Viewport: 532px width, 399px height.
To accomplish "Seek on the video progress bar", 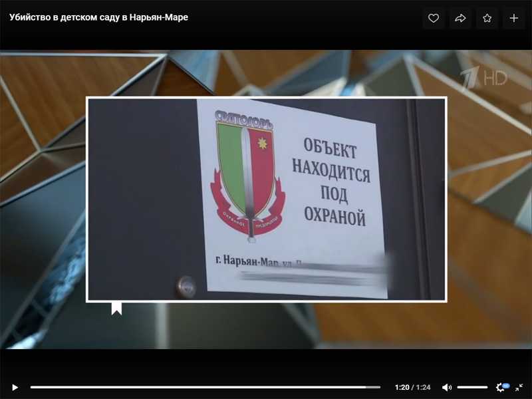I will tap(205, 387).
